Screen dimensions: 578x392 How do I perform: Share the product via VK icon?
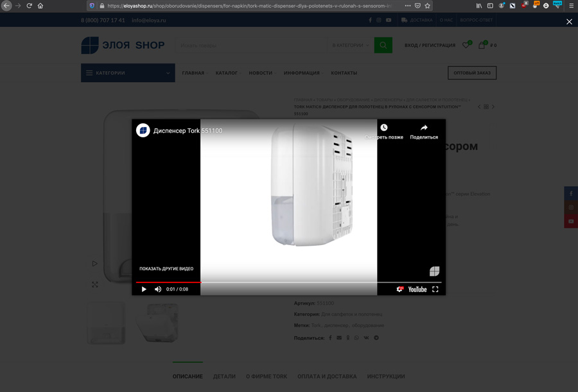tap(366, 337)
